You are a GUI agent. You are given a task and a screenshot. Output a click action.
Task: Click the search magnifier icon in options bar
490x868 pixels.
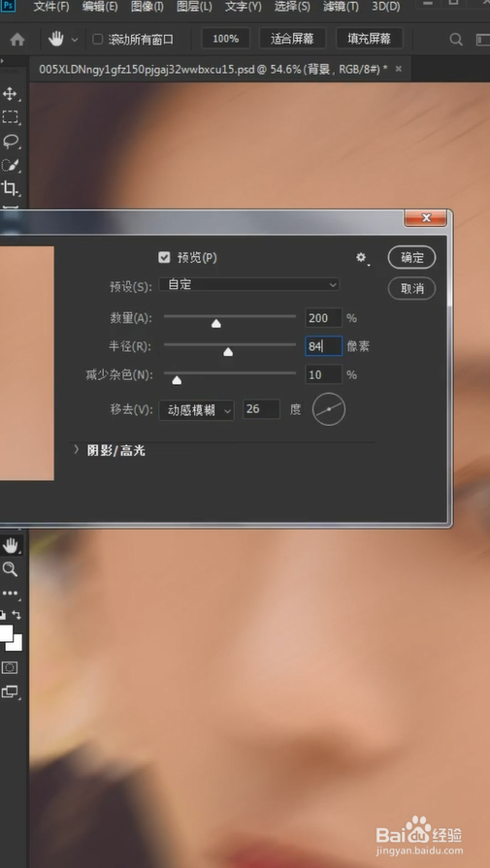pyautogui.click(x=456, y=40)
